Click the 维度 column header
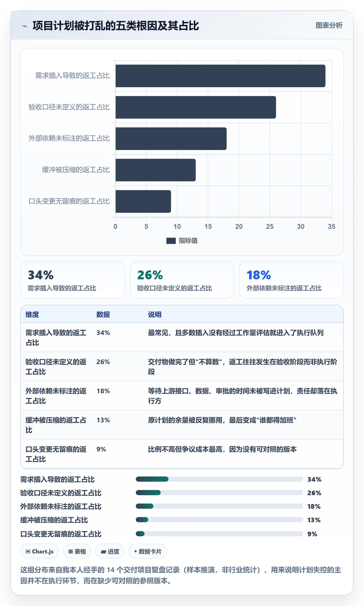The width and height of the screenshot is (364, 606). [x=32, y=314]
